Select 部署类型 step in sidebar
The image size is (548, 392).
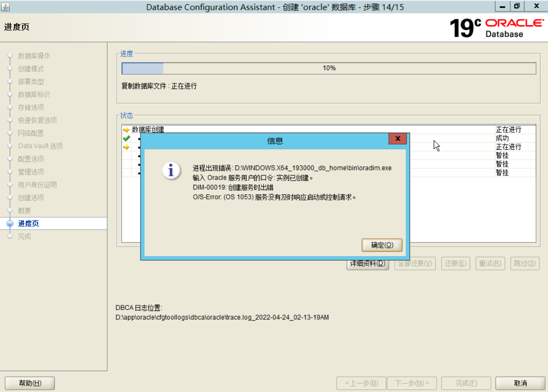tap(31, 82)
